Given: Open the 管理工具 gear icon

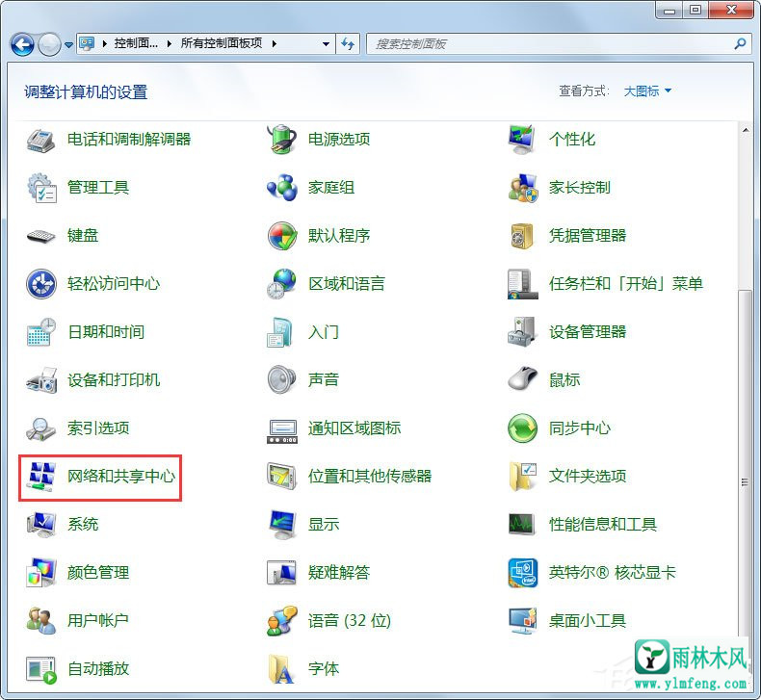Looking at the screenshot, I should pos(40,188).
